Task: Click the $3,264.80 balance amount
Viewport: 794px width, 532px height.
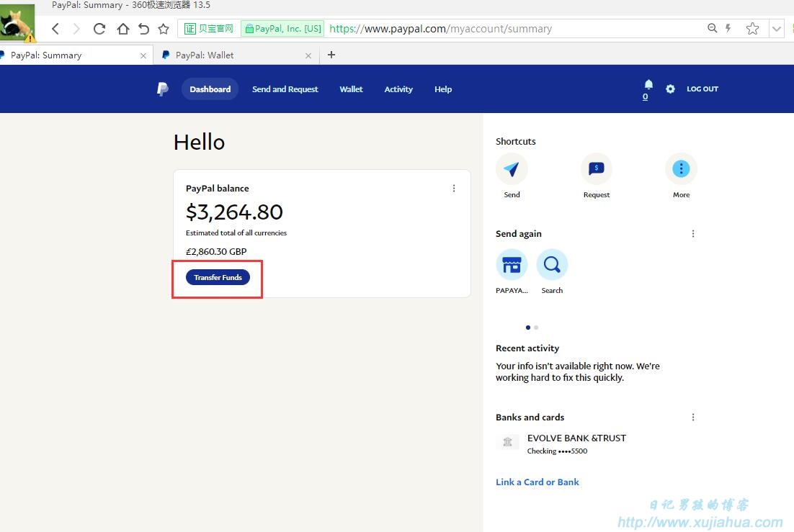Action: (234, 212)
